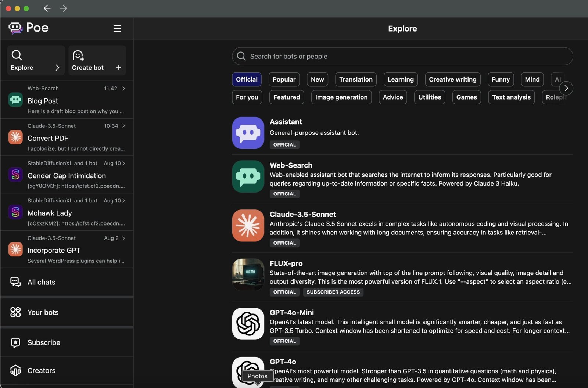Open the Convert PDF chat chevron
This screenshot has width=588, height=388.
point(123,126)
